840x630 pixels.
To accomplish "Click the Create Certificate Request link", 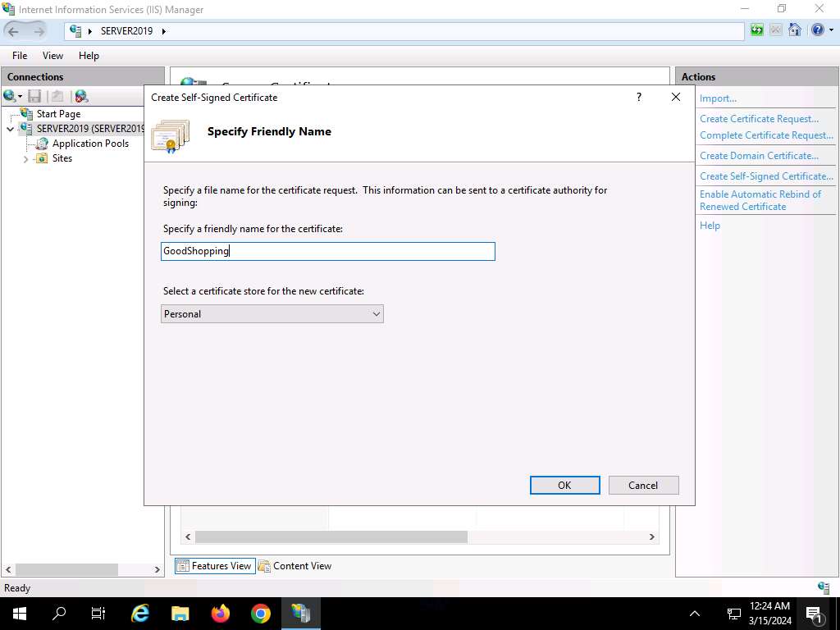I will click(759, 119).
